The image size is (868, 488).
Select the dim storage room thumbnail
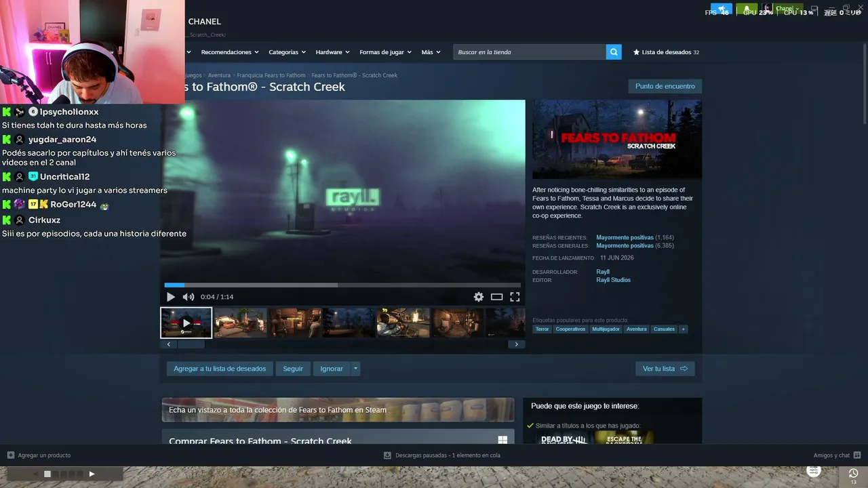[x=458, y=323]
